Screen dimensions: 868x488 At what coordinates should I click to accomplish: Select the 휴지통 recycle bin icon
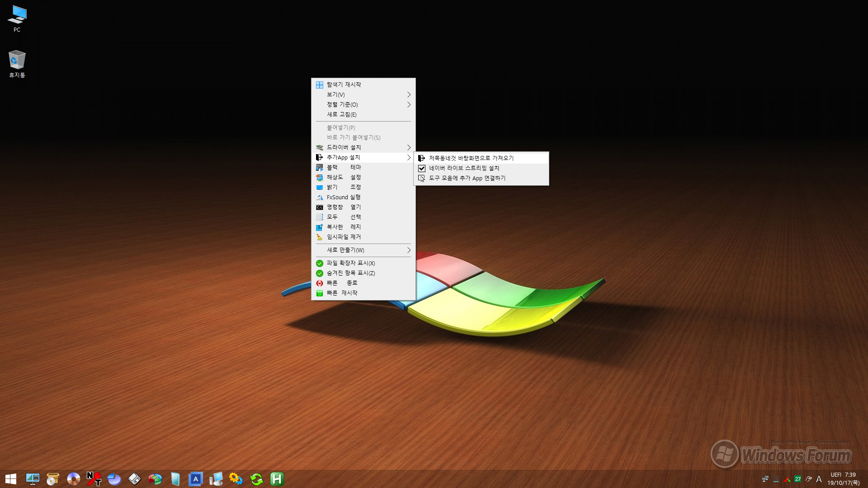(x=17, y=64)
